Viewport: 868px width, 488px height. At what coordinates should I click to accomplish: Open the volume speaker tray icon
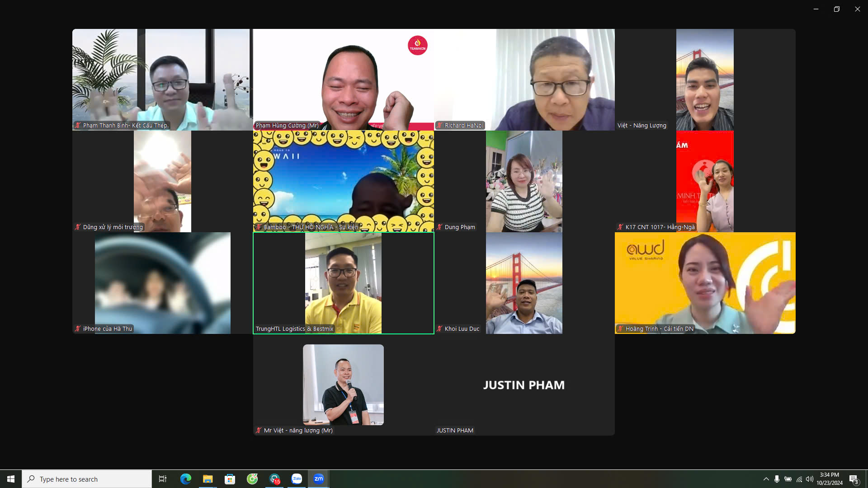(810, 479)
